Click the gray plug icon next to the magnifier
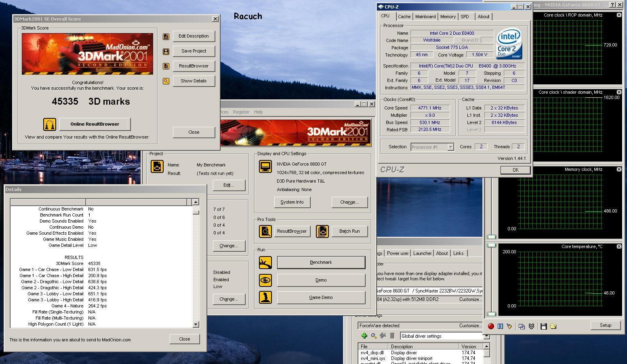The height and width of the screenshot is (364, 627). click(x=383, y=336)
